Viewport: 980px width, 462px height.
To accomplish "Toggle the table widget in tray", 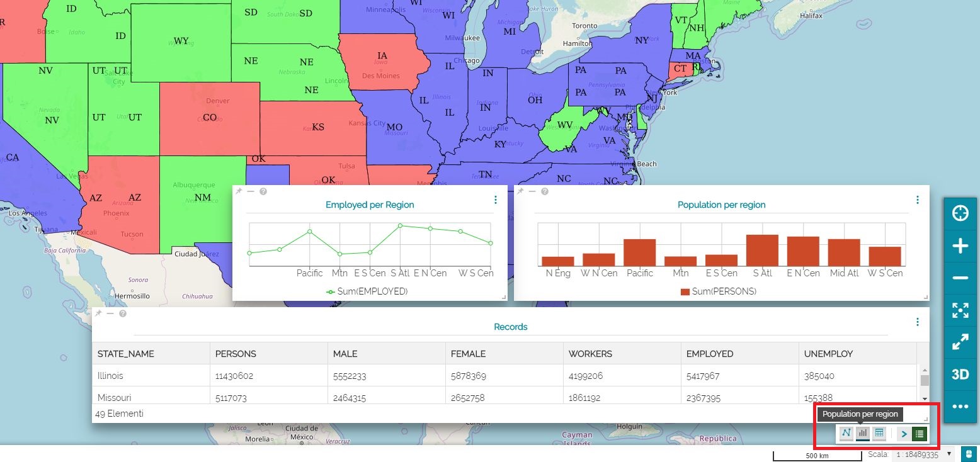I will 879,433.
